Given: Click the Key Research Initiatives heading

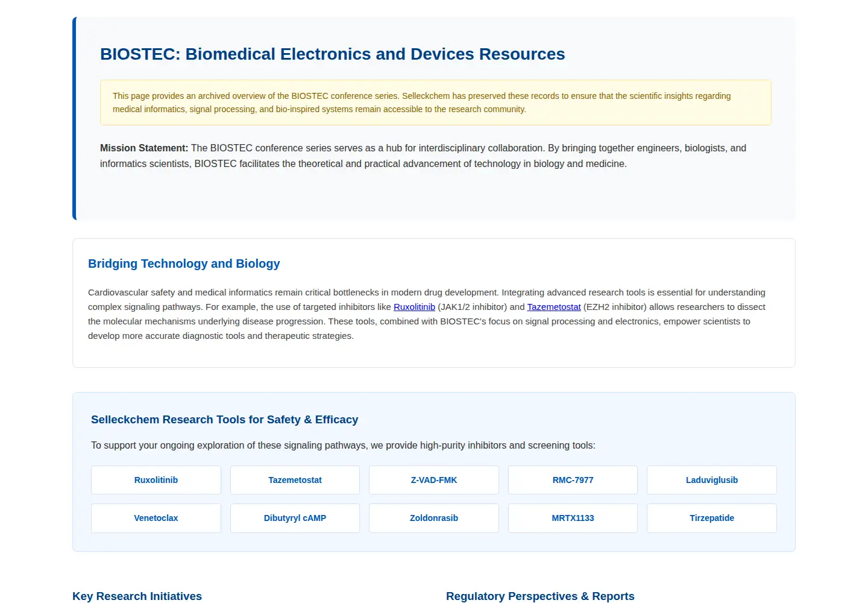Looking at the screenshot, I should (x=137, y=596).
